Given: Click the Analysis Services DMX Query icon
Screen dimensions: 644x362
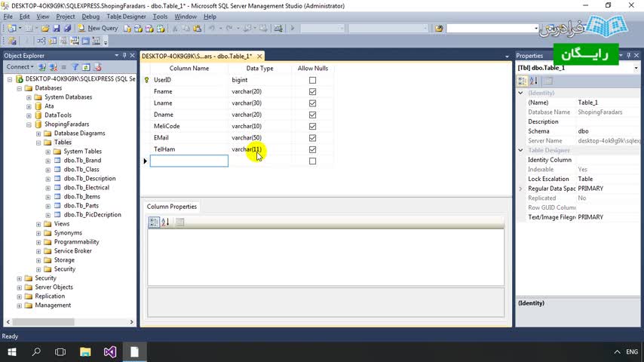Looking at the screenshot, I should tap(149, 29).
